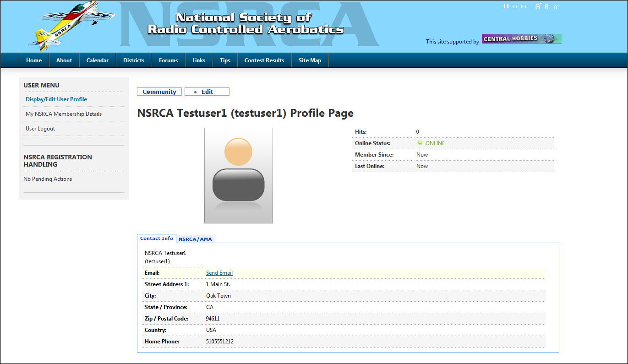The width and height of the screenshot is (628, 364).
Task: Click 'No Pending Actions' text
Action: (48, 179)
